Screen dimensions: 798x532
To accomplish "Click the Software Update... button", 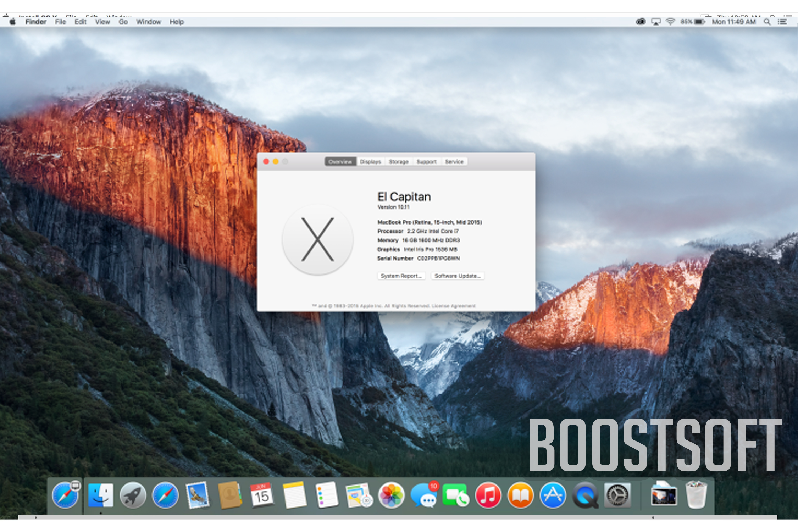I will (458, 276).
